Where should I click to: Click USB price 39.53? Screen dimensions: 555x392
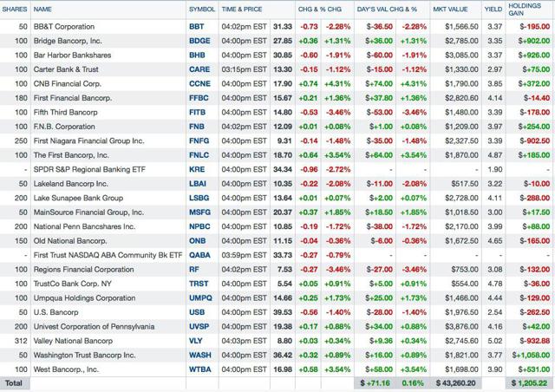pos(283,312)
